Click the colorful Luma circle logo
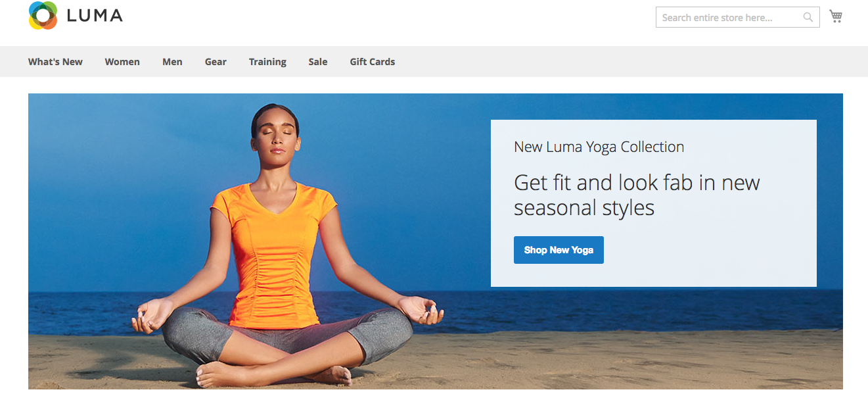This screenshot has height=398, width=868. [43, 15]
